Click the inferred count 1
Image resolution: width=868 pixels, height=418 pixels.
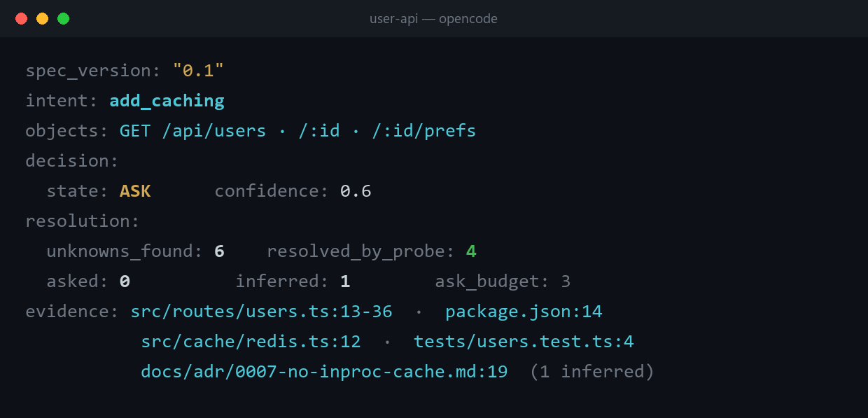tap(345, 281)
